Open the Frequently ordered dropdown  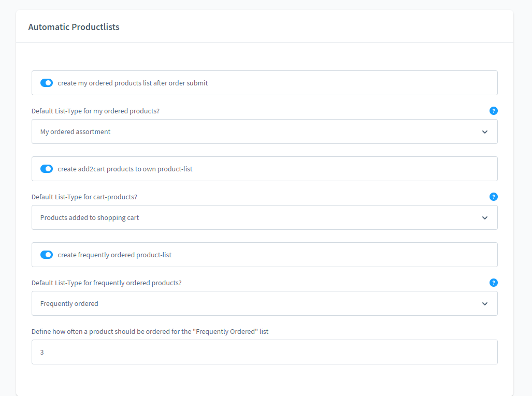point(265,303)
